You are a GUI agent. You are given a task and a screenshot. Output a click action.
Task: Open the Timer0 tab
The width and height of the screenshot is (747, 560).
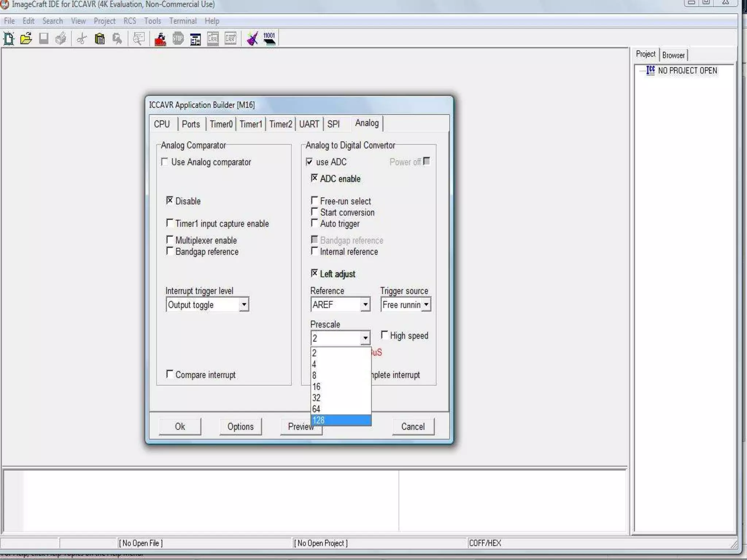pos(221,124)
